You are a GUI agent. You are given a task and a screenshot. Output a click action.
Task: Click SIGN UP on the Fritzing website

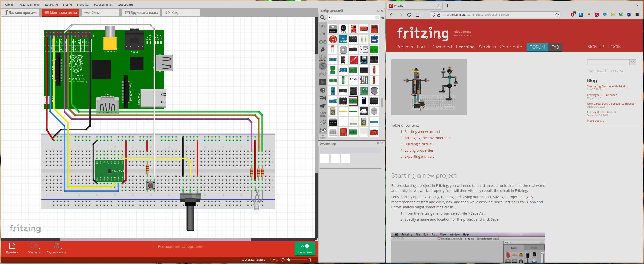pos(596,47)
